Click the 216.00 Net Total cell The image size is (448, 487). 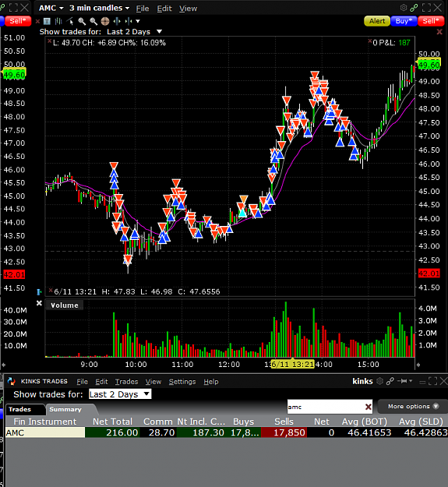[x=112, y=432]
